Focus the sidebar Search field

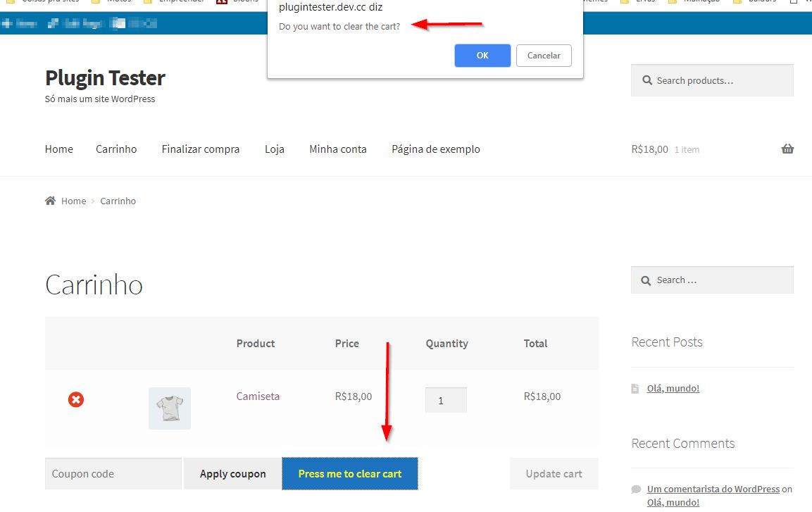[x=712, y=280]
